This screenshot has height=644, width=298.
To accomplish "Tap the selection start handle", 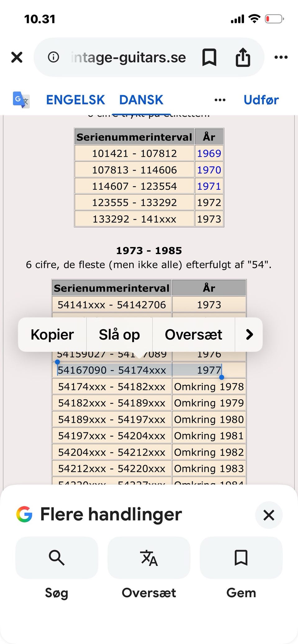I will point(57,362).
